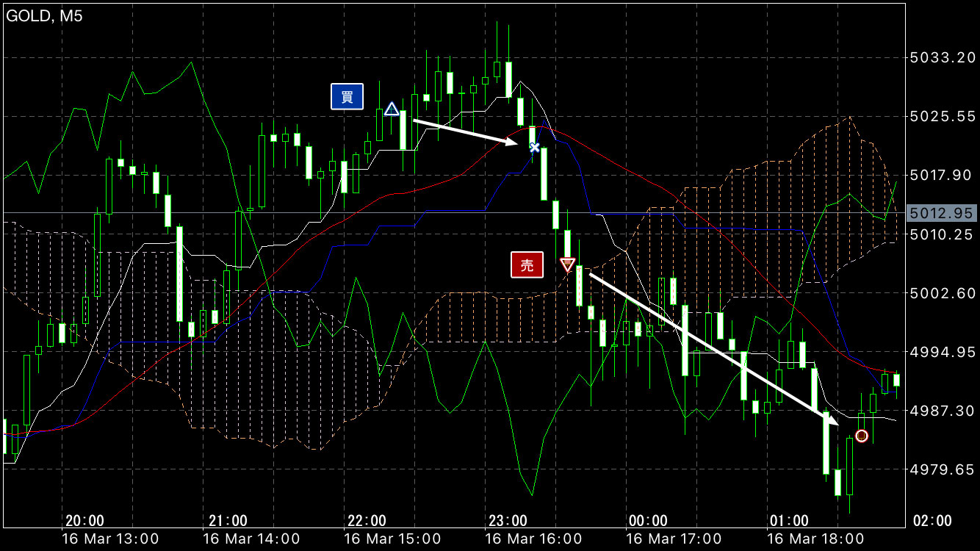Click the red 売 sell label
Screen dimensions: 980x551
pos(527,265)
